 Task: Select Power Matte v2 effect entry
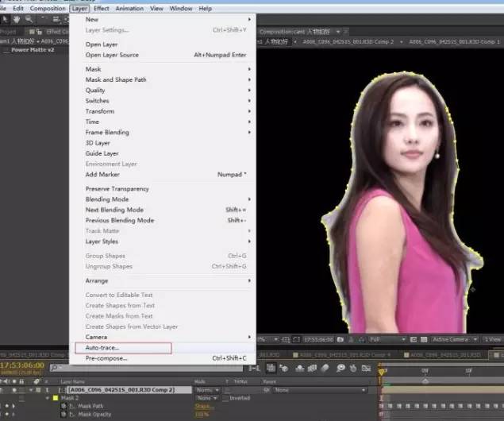[x=33, y=50]
